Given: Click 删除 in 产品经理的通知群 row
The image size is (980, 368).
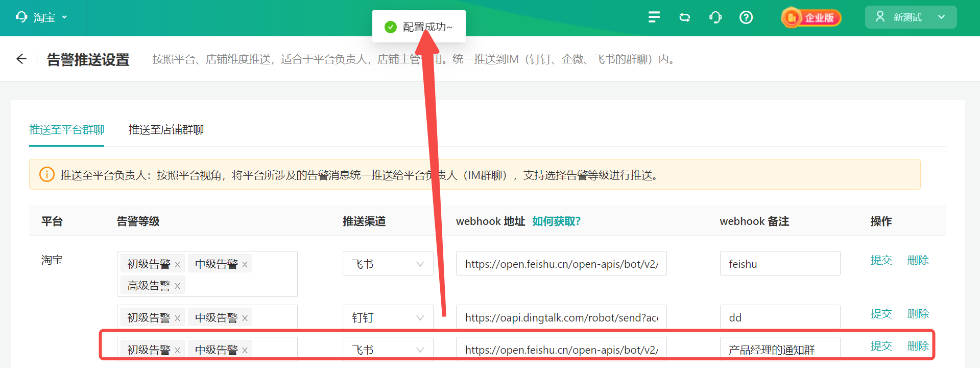Looking at the screenshot, I should 918,346.
